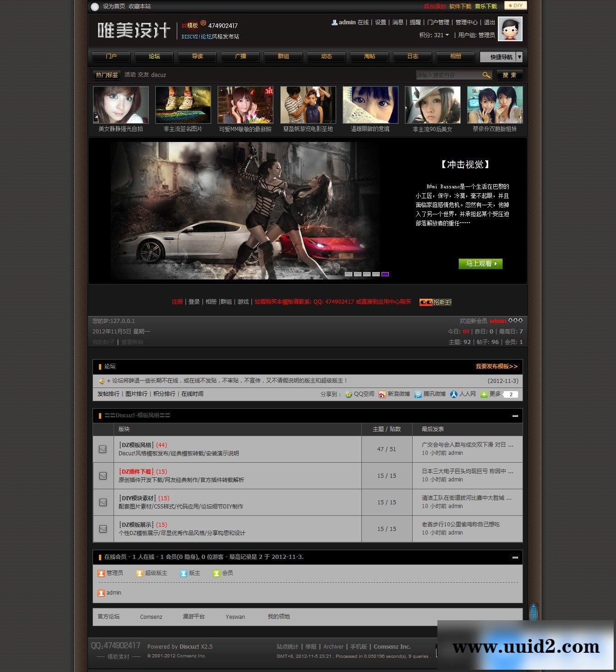Click the DIY button at top right
The height and width of the screenshot is (672, 616).
pos(515,5)
